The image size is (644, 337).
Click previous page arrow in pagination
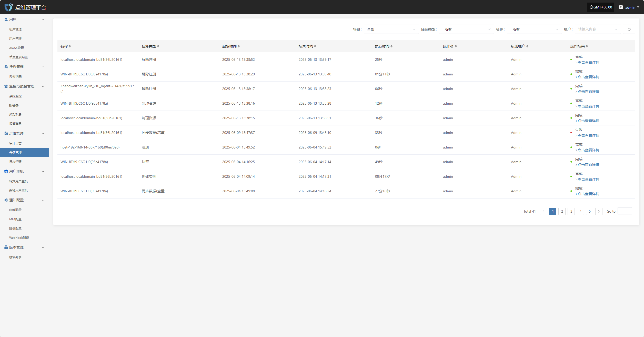pos(544,211)
